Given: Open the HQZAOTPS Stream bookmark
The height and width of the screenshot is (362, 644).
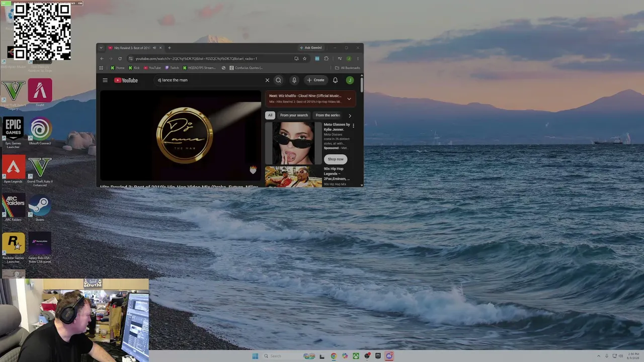Looking at the screenshot, I should tap(199, 68).
